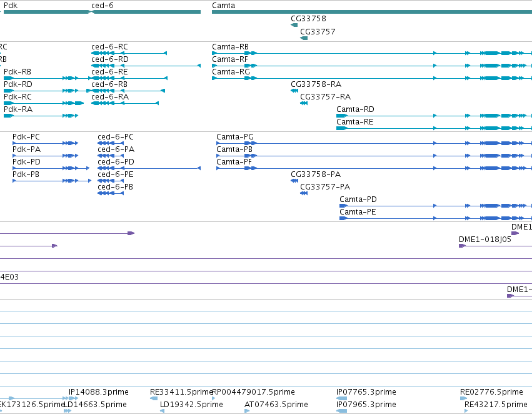
Task: Select protein Pdk-PD
Action: [x=51, y=168]
